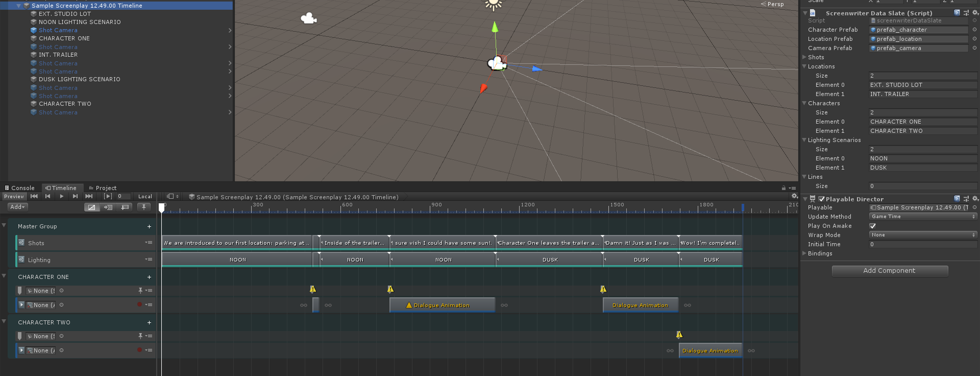Switch to the Console tab
980x376 pixels.
pos(20,188)
